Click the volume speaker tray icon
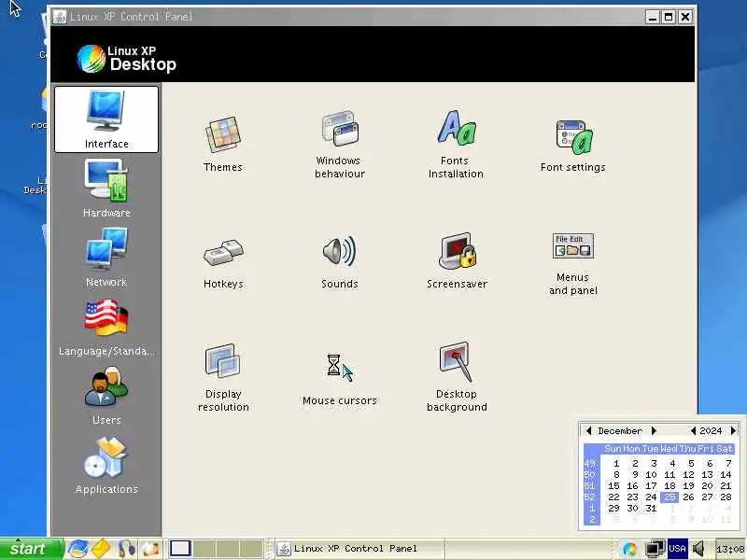This screenshot has width=747, height=560. [x=698, y=549]
